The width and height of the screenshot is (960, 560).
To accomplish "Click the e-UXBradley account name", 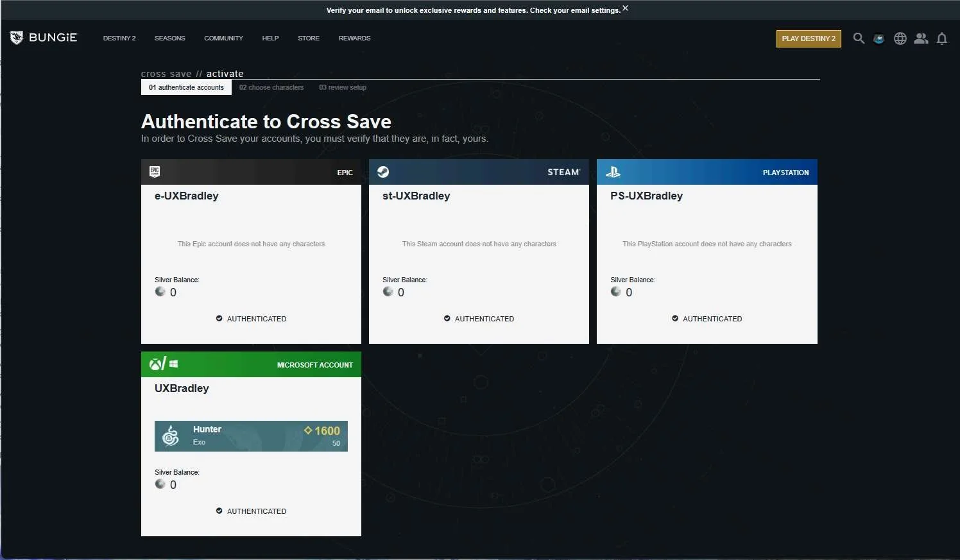I will 187,196.
